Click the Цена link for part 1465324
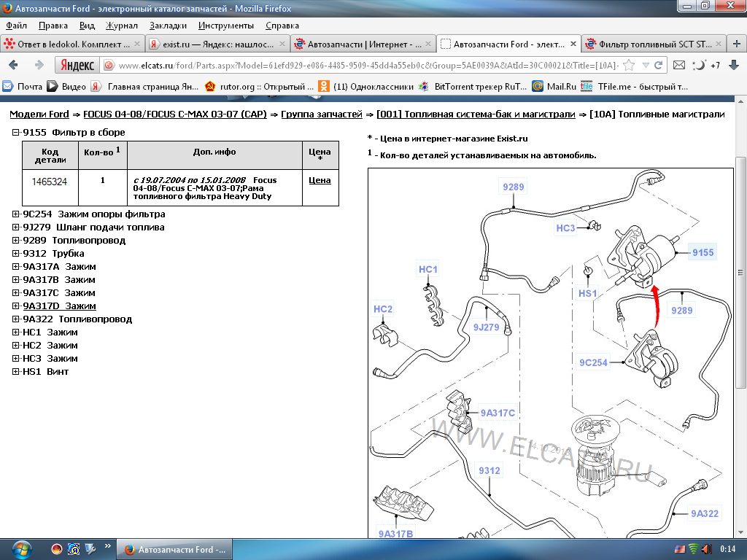Image resolution: width=747 pixels, height=560 pixels. (x=320, y=180)
